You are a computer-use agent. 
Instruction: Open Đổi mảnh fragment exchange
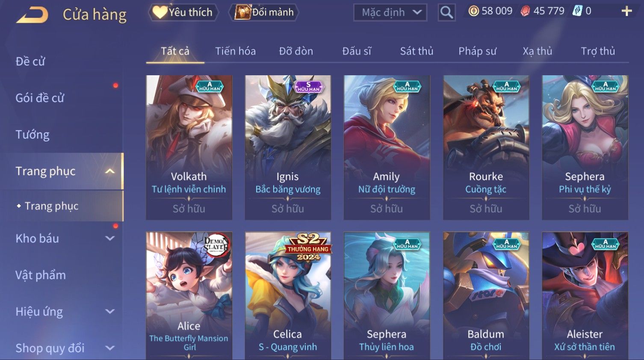(x=263, y=12)
